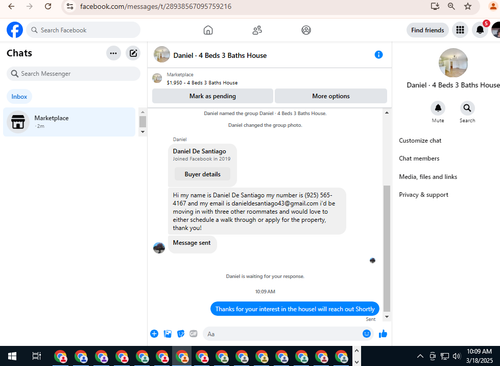Click the install app icon in address bar
This screenshot has width=500, height=366.
tap(435, 6)
